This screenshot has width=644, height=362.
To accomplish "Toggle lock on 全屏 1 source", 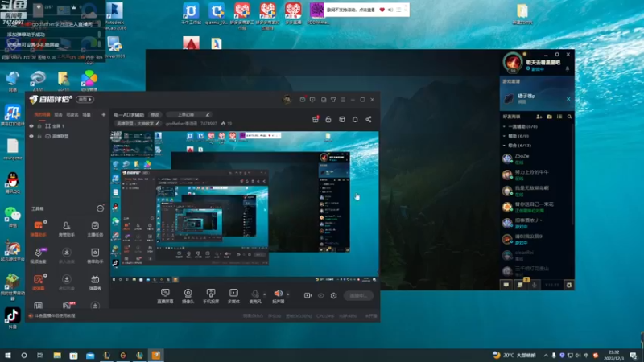I will click(39, 126).
